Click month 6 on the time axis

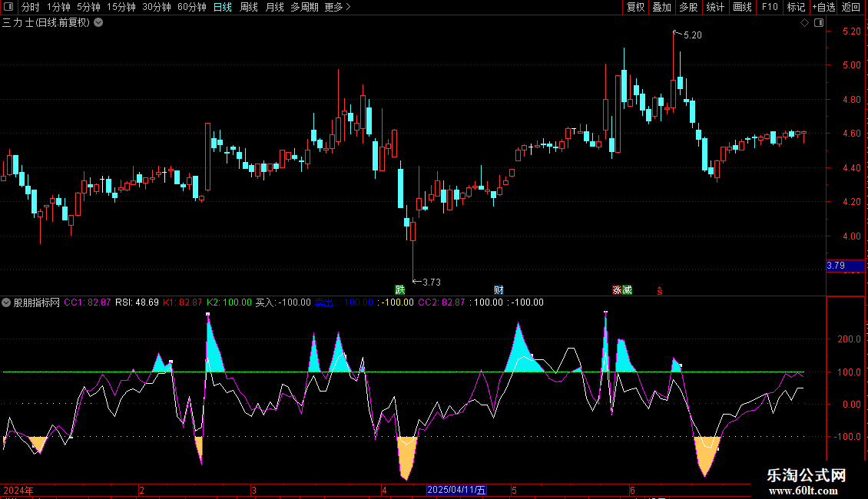632,491
